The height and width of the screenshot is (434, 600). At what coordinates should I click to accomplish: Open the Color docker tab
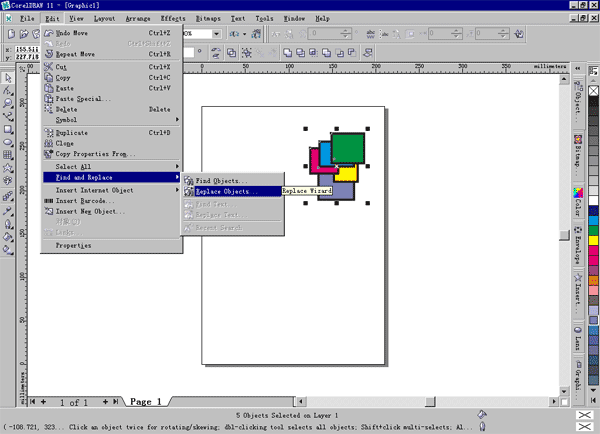pos(578,202)
